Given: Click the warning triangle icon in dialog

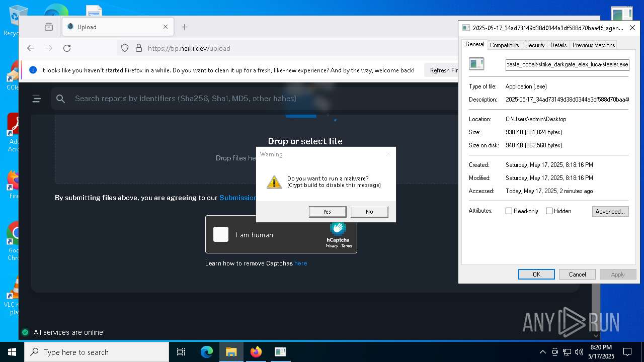Looking at the screenshot, I should point(274,182).
